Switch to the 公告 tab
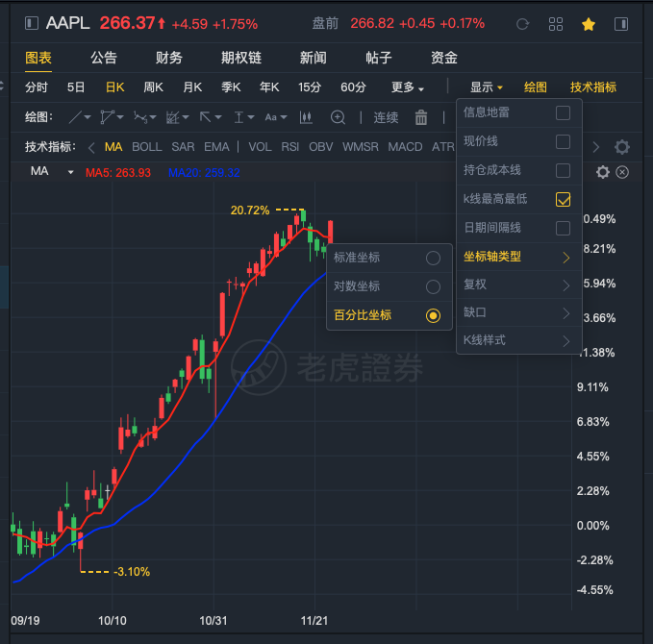 tap(104, 58)
